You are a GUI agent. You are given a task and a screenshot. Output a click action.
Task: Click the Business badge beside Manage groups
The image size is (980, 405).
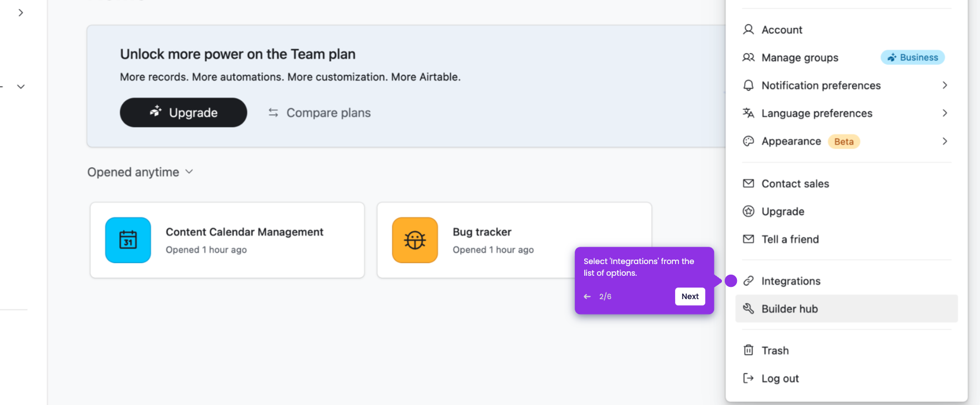click(913, 57)
